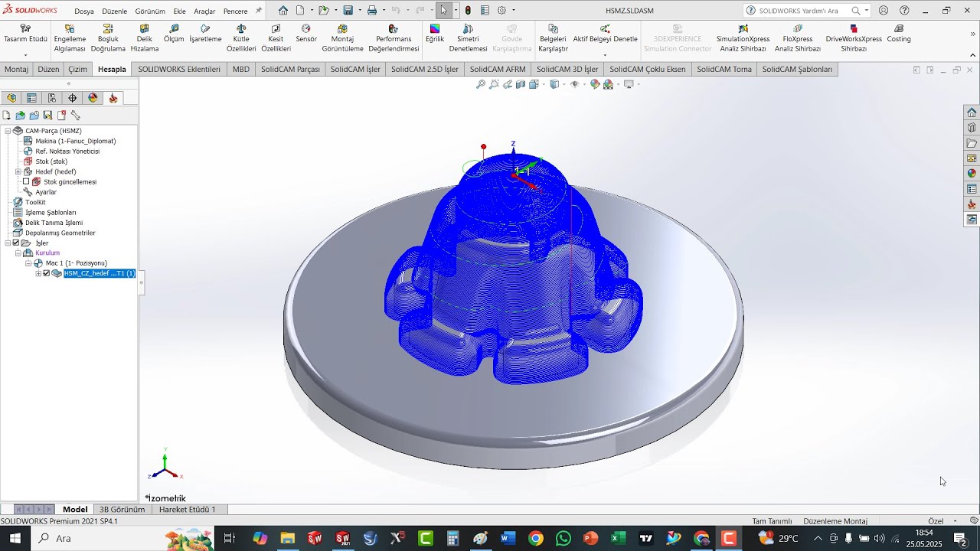The height and width of the screenshot is (551, 980).
Task: Open the PropertyManager panel tab
Action: coord(31,98)
